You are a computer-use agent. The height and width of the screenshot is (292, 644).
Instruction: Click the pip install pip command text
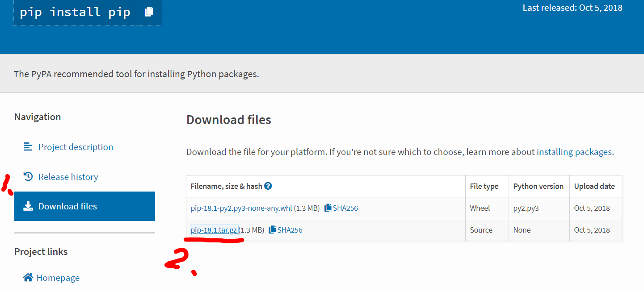click(75, 12)
